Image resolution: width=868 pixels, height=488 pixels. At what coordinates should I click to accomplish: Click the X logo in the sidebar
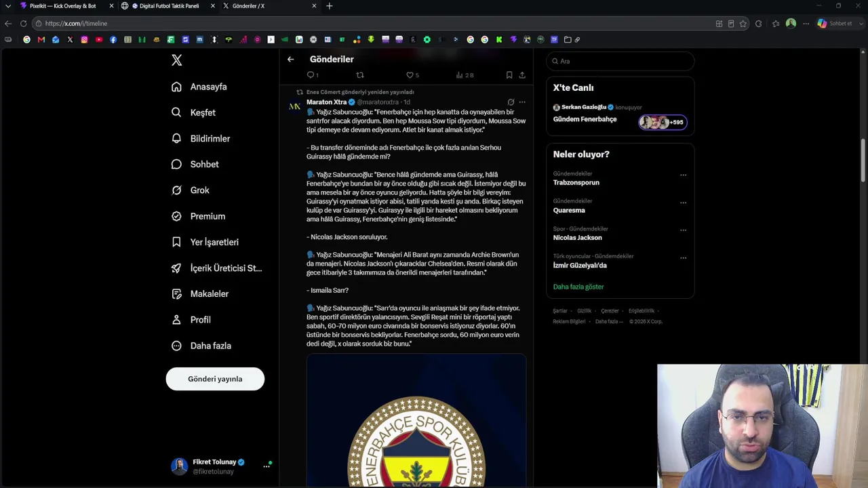coord(176,60)
